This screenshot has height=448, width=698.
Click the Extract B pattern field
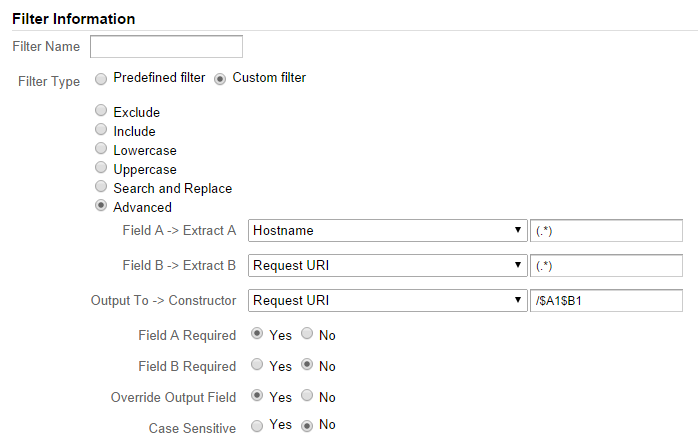pyautogui.click(x=606, y=266)
